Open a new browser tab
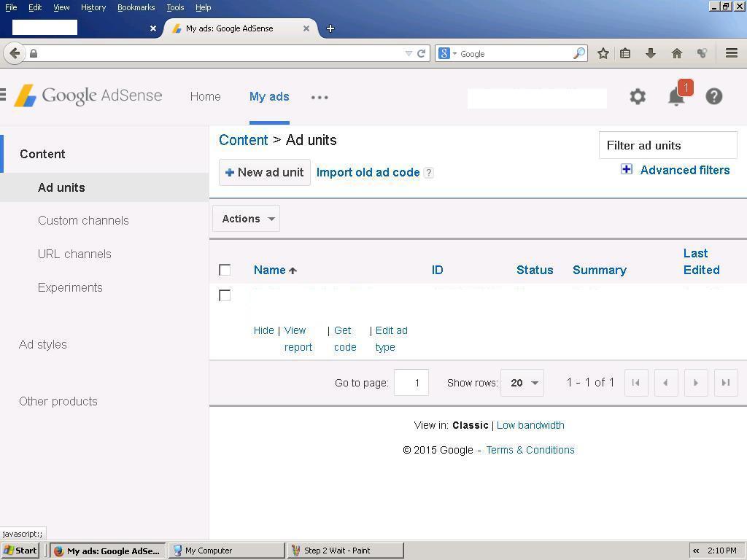Screen dimensions: 747x560 (x=330, y=28)
